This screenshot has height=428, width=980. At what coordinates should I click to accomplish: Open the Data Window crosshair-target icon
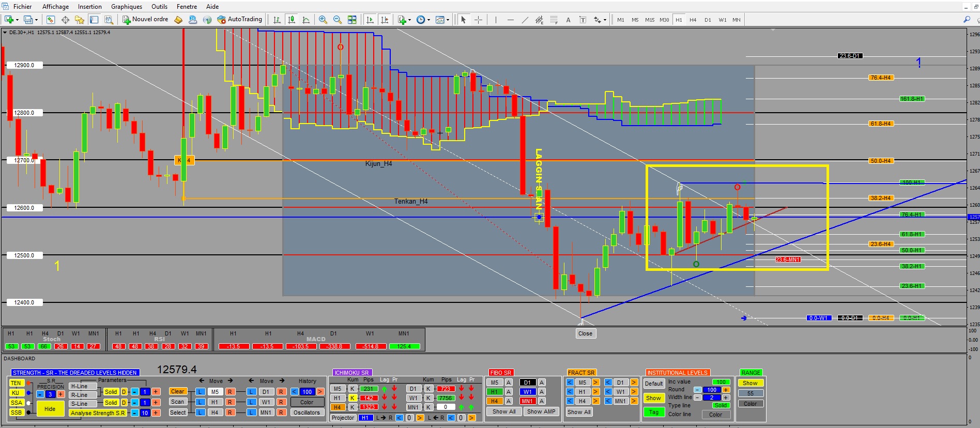pyautogui.click(x=65, y=20)
